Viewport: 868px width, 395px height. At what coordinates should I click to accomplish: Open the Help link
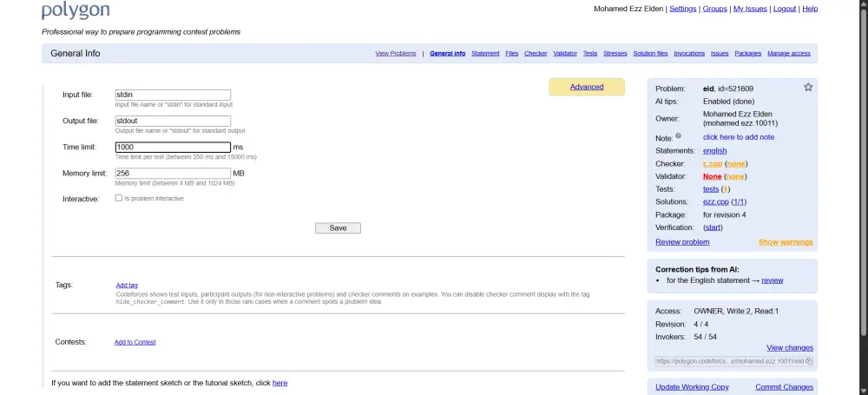click(810, 9)
